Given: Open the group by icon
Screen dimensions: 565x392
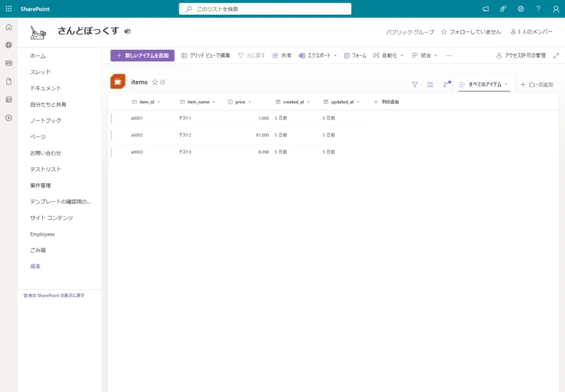Looking at the screenshot, I should pos(430,84).
